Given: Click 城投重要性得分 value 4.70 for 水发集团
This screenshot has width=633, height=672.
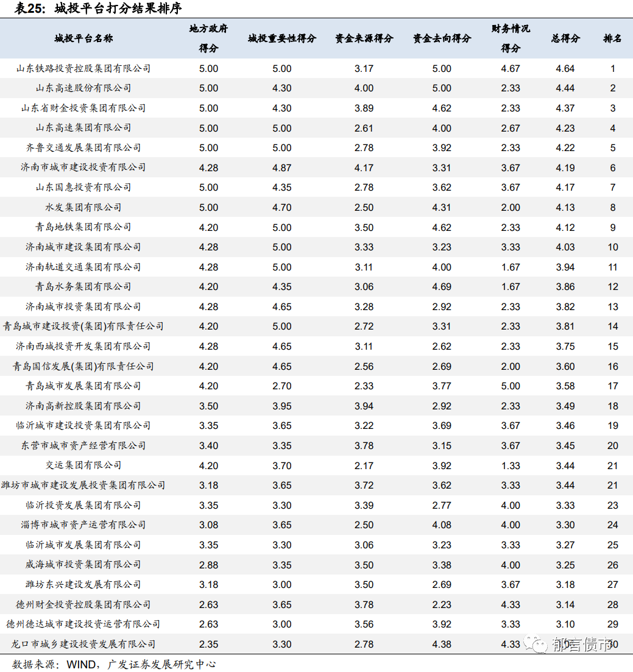Looking at the screenshot, I should pos(282,207).
